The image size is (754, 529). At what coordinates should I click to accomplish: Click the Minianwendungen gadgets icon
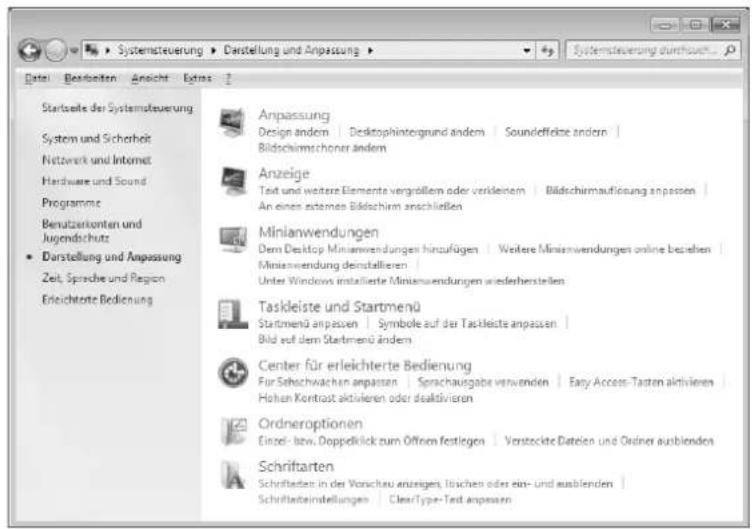click(x=233, y=239)
